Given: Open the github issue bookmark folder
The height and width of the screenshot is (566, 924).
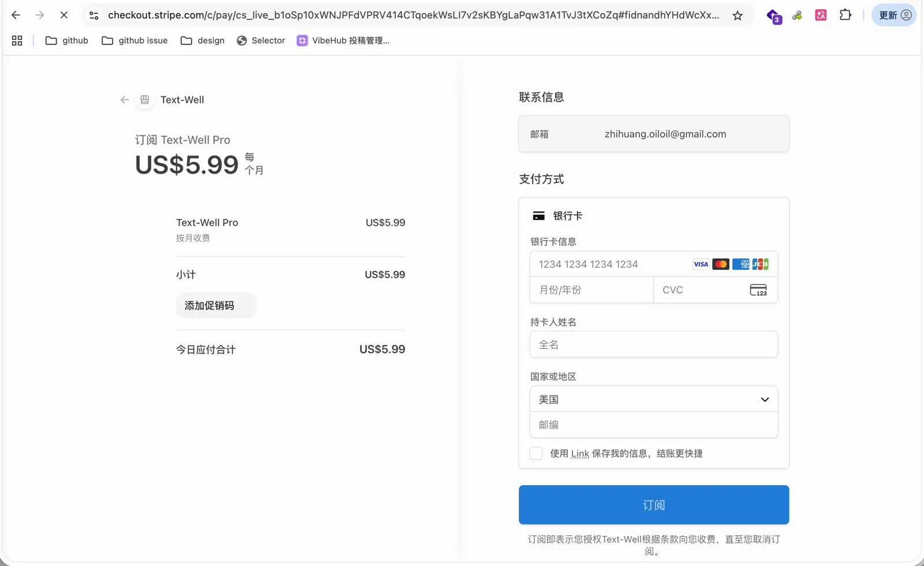Looking at the screenshot, I should (135, 40).
